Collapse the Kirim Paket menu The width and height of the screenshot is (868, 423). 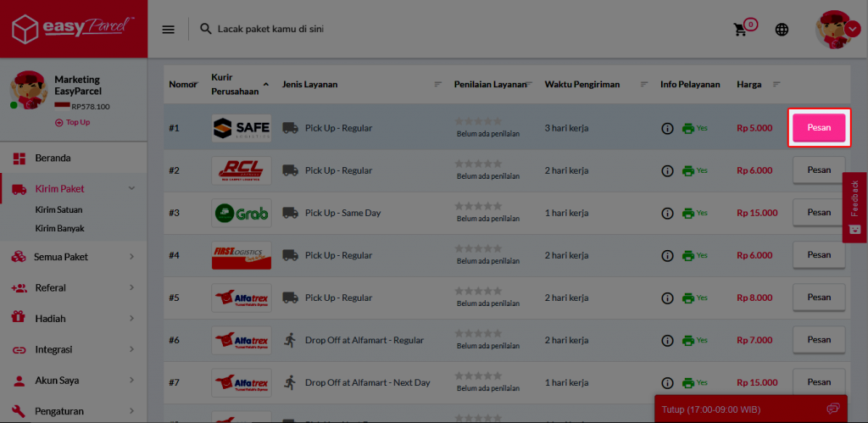pyautogui.click(x=131, y=189)
